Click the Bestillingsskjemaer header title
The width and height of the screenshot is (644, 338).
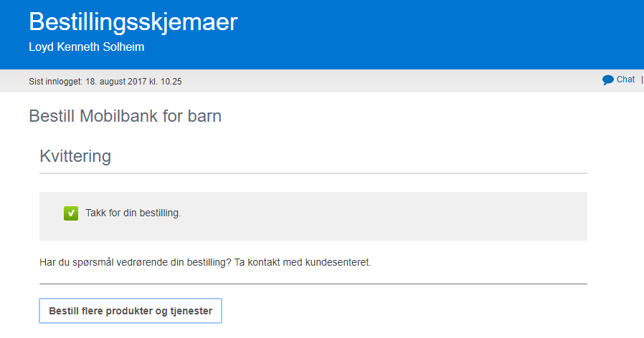[x=133, y=22]
